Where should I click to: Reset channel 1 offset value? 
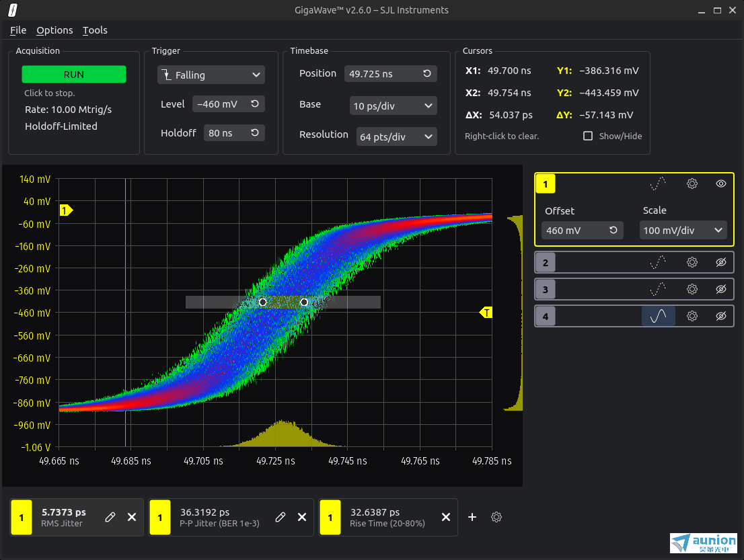[x=613, y=231]
